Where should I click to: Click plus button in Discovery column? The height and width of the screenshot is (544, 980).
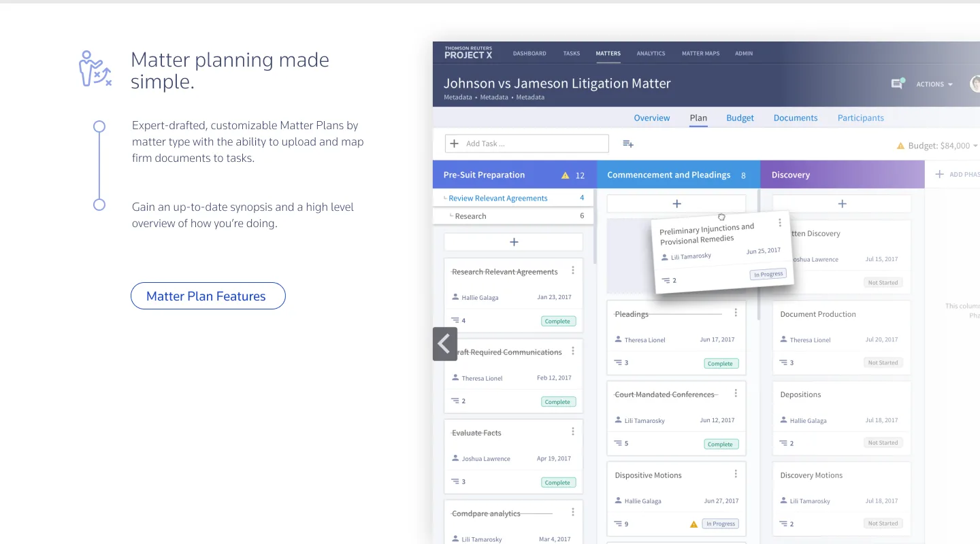(842, 203)
